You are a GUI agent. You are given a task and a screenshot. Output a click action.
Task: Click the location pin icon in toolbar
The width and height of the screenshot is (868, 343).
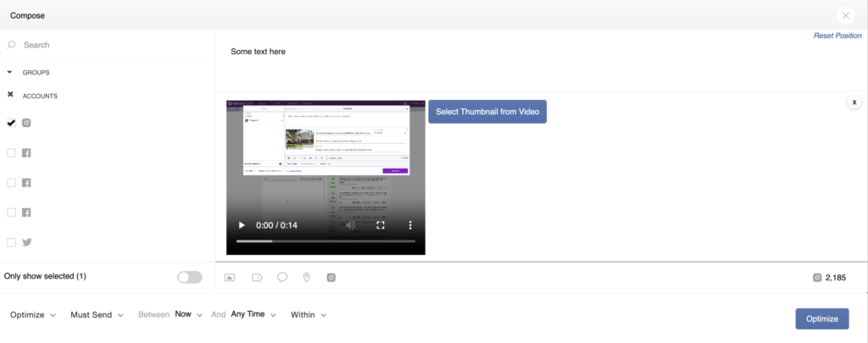pyautogui.click(x=307, y=278)
